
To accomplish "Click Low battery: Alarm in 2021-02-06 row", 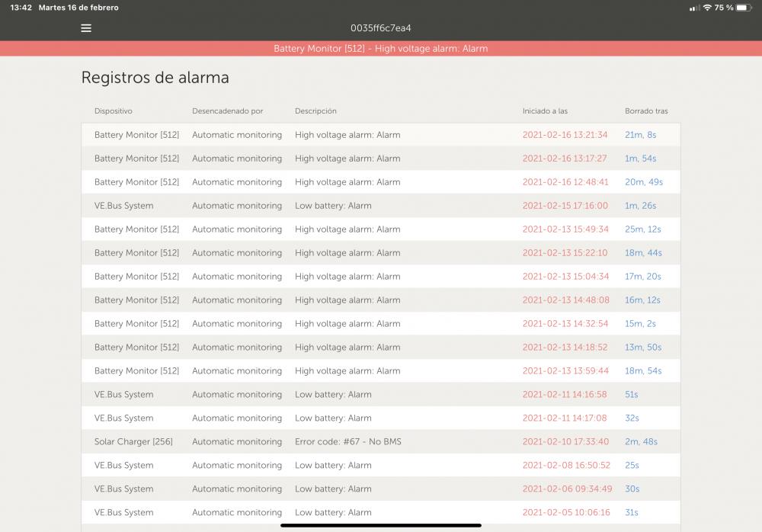I will [x=333, y=489].
